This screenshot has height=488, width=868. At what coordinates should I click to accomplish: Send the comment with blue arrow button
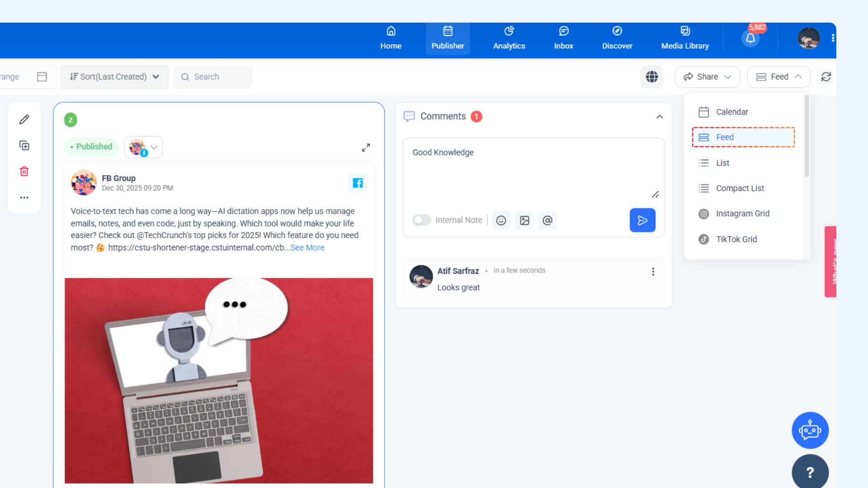coord(642,221)
